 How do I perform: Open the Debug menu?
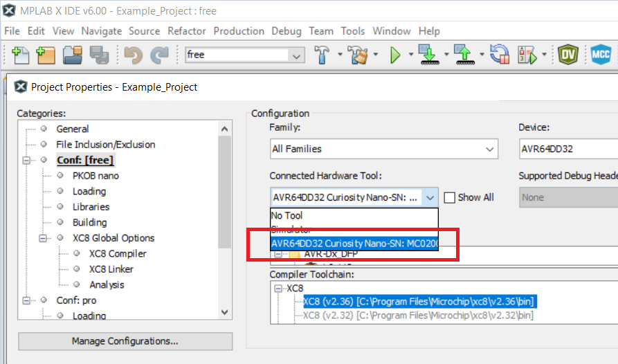click(286, 31)
